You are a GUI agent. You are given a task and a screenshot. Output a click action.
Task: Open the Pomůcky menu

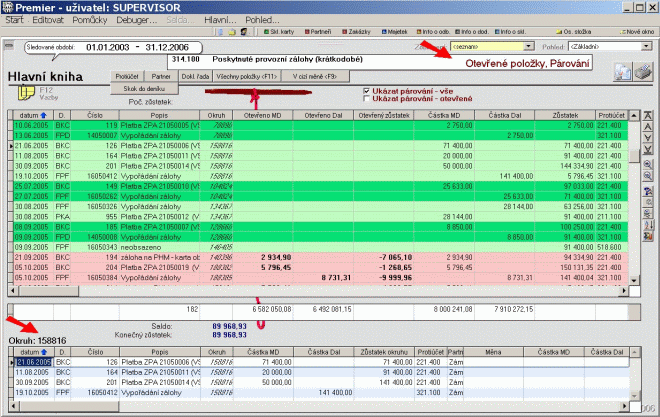[x=90, y=20]
